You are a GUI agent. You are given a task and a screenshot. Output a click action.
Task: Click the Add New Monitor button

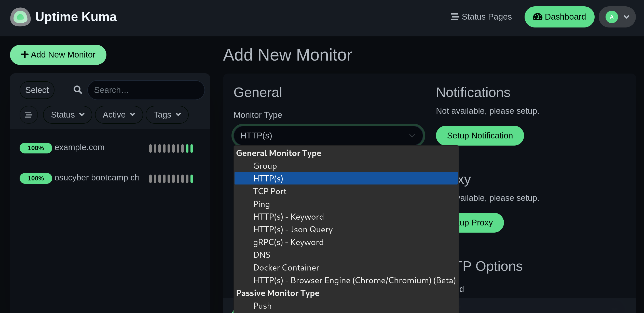58,55
